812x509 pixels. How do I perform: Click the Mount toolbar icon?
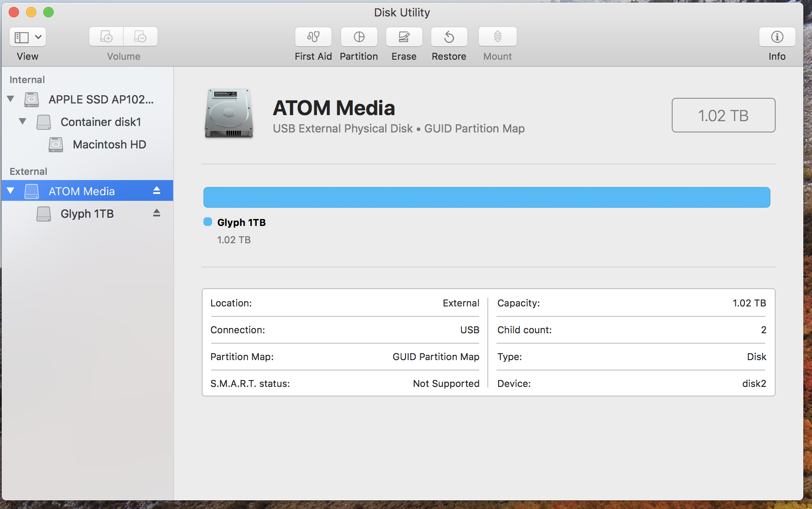pos(497,37)
